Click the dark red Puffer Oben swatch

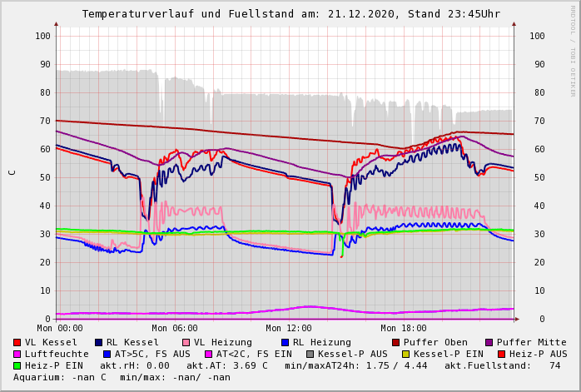(395, 342)
